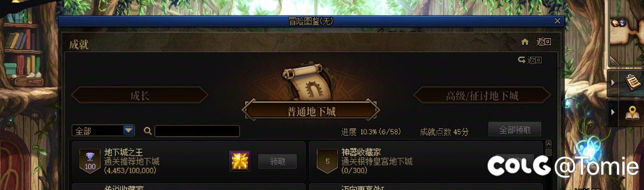Open the map pin book icon

tap(633, 113)
